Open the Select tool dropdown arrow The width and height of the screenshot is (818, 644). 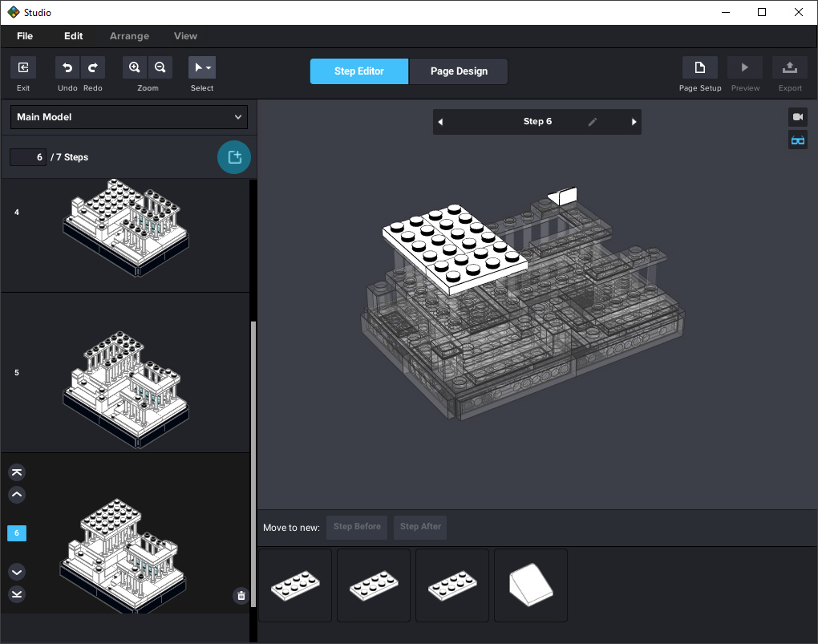[209, 68]
